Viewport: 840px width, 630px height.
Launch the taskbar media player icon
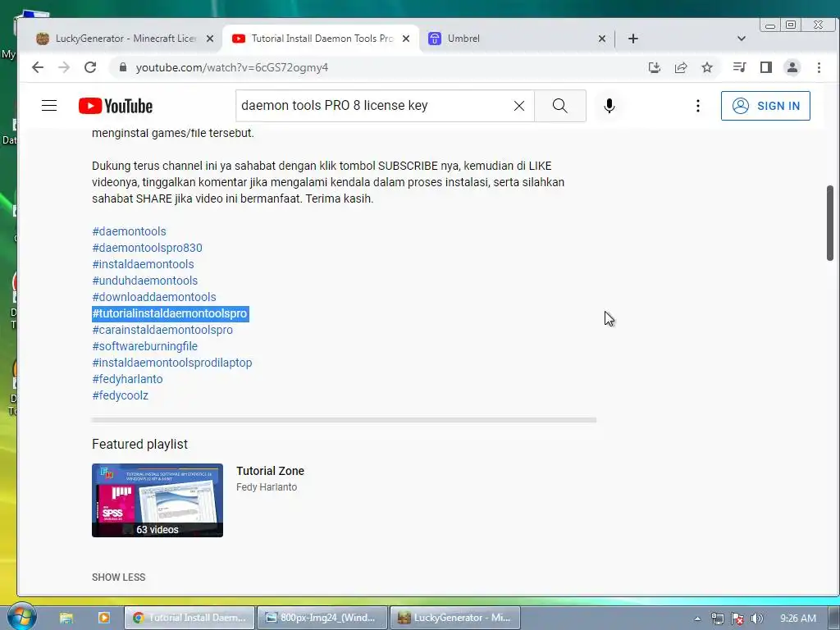pos(104,618)
